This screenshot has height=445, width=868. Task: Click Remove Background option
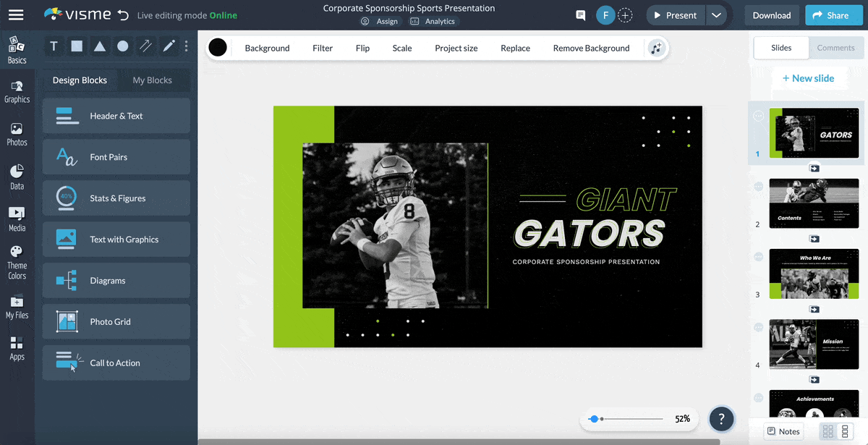pos(591,48)
